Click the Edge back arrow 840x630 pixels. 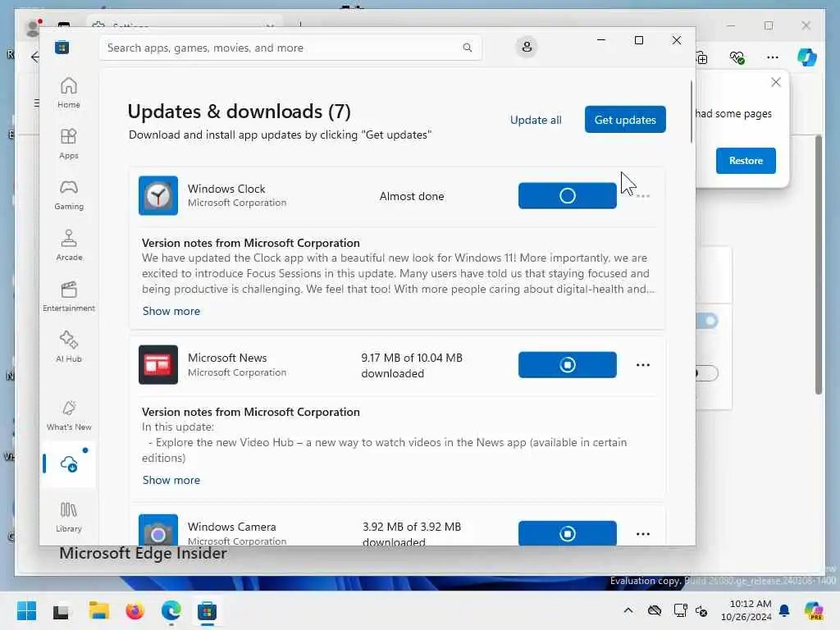(34, 57)
